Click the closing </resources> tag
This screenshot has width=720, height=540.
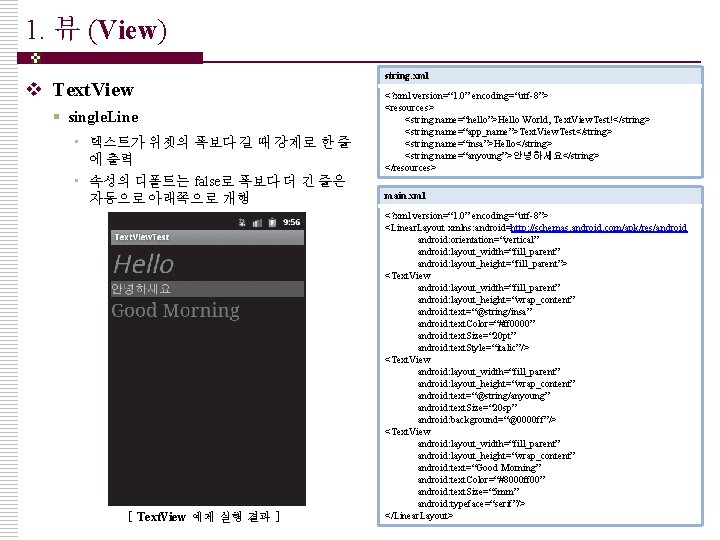[410, 168]
